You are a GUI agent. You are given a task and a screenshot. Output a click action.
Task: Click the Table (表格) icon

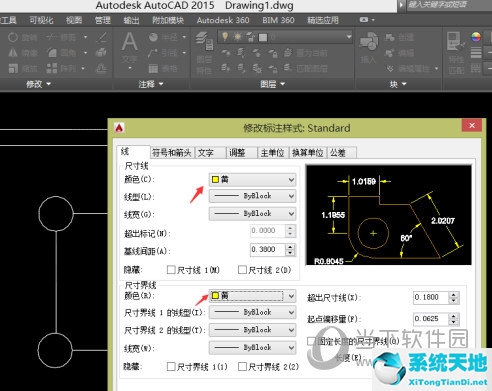coord(153,68)
